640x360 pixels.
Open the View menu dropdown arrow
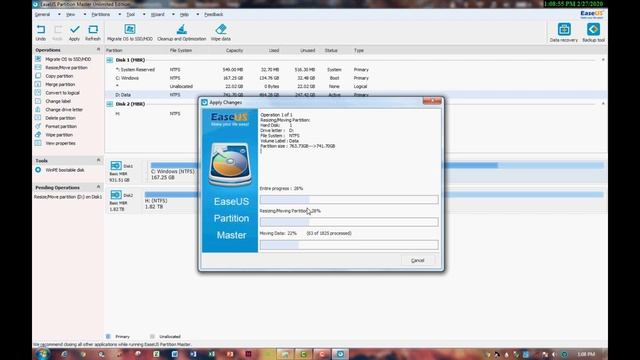coord(84,14)
